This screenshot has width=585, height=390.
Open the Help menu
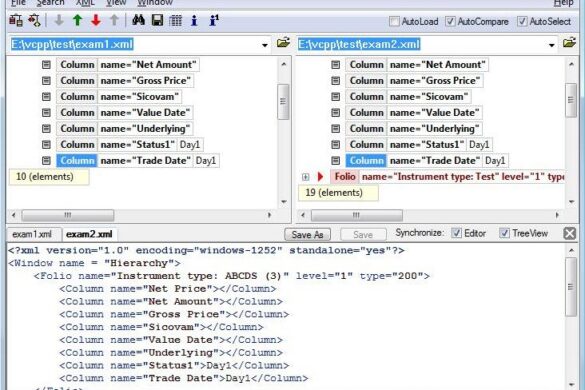[x=563, y=3]
